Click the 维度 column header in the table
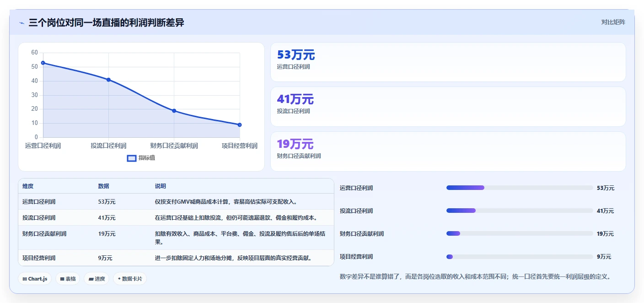The height and width of the screenshot is (303, 644). point(28,186)
